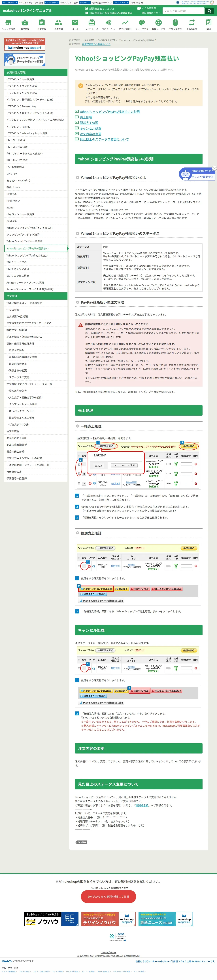Open 帳票類の設定 in sidebar

pos(36,472)
